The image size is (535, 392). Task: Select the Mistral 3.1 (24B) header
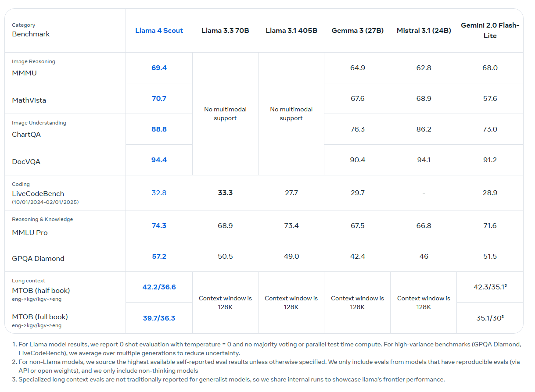[x=424, y=31]
